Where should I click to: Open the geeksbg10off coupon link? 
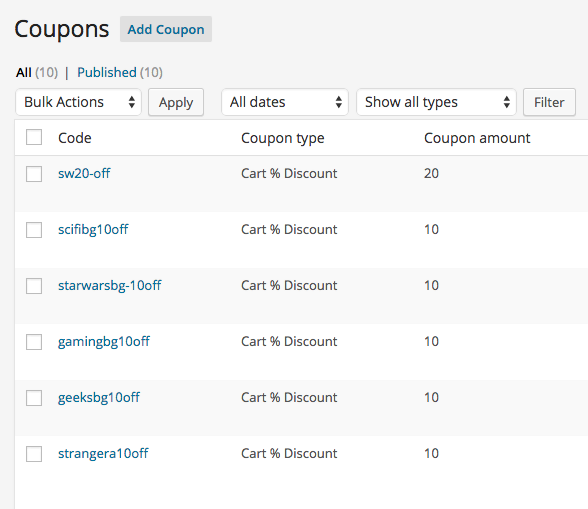pos(99,398)
